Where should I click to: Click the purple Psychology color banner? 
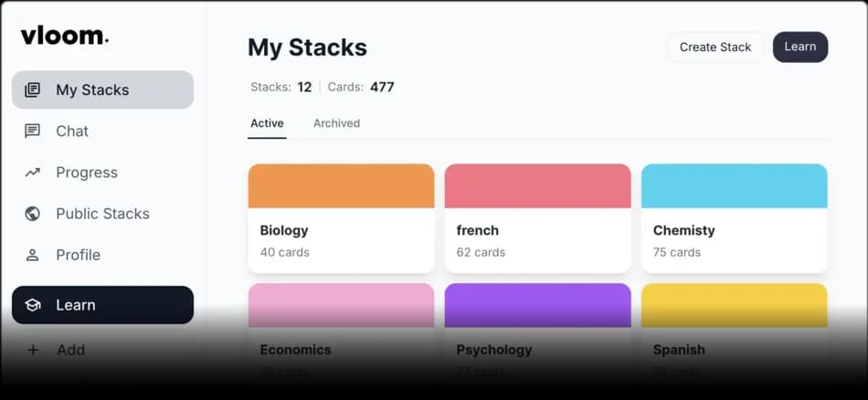(x=537, y=304)
